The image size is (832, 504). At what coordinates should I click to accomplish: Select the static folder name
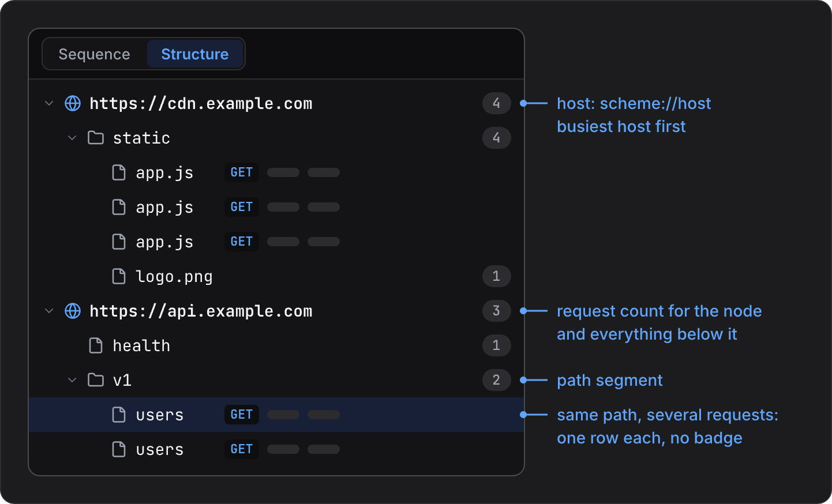point(141,138)
